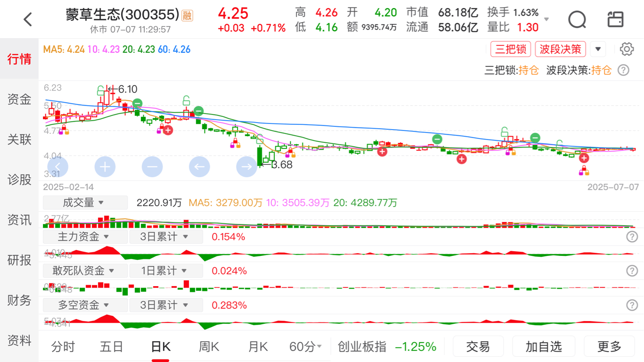Image resolution: width=644 pixels, height=362 pixels.
Task: Tap the 2025-02-14 start date label
Action: [x=68, y=187]
